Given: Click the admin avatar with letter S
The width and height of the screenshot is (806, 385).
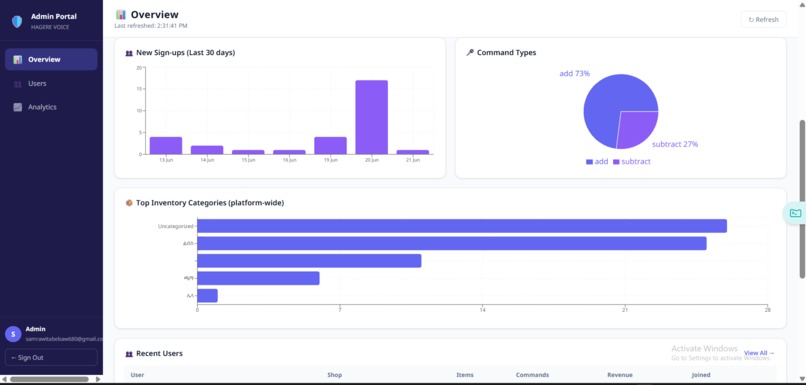Looking at the screenshot, I should [13, 334].
